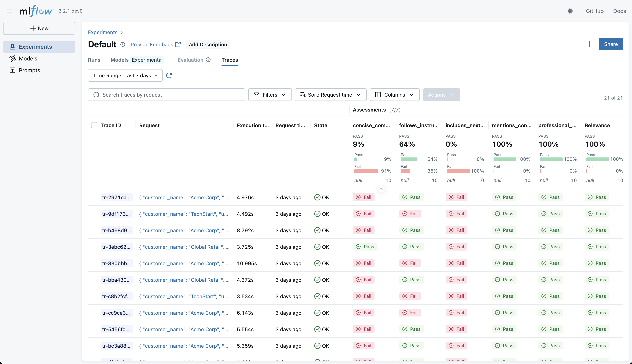Screen dimensions: 632x364
Task: Click the follows_instructions Pass percentage bar
Action: 409,159
